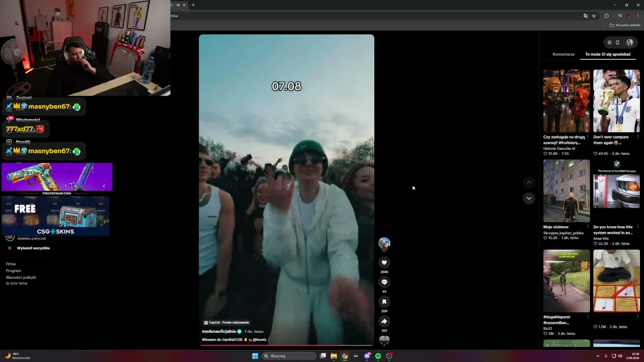Mute the tab using the speaker icon
This screenshot has height=362, width=644.
pyautogui.click(x=178, y=5)
